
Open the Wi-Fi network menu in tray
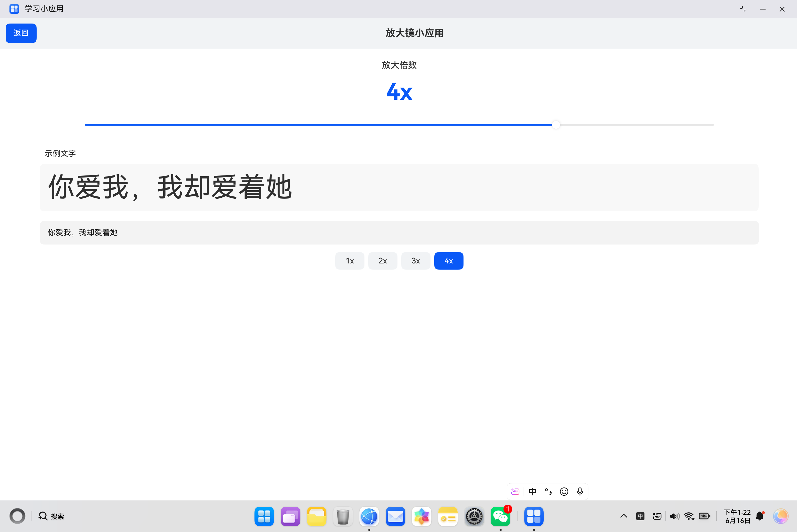click(x=689, y=516)
